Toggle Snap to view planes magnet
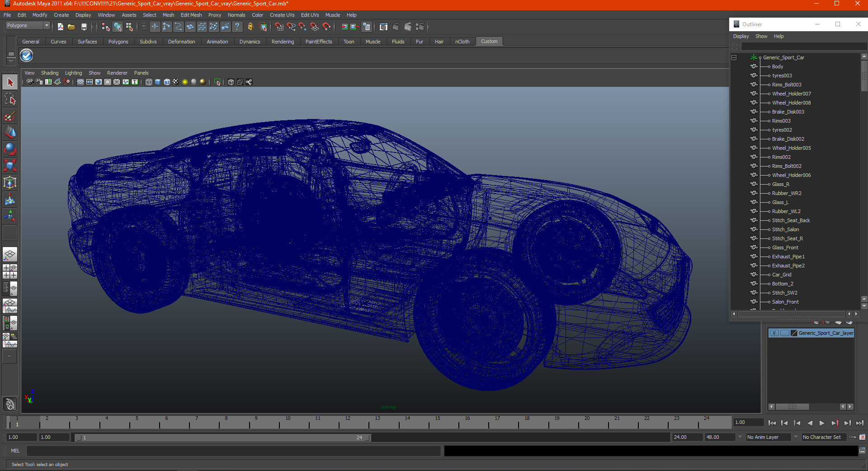868x471 pixels. click(314, 27)
